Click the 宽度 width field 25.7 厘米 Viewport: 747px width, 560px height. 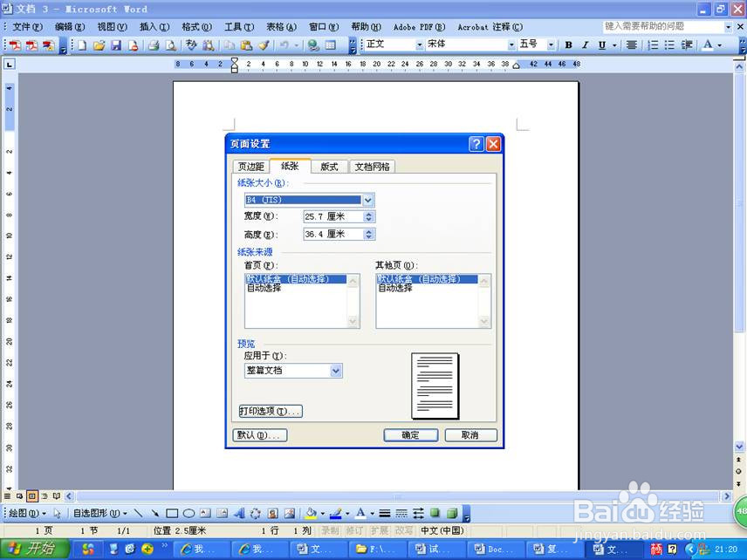click(x=333, y=216)
